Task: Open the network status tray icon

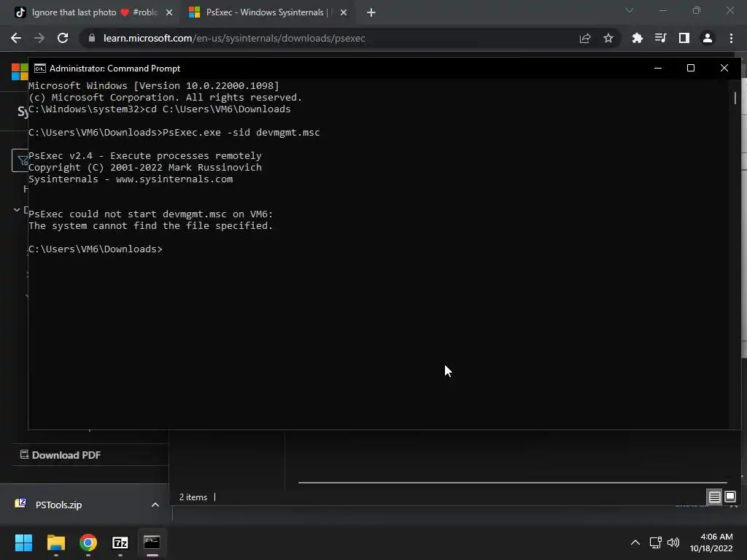Action: [x=656, y=542]
